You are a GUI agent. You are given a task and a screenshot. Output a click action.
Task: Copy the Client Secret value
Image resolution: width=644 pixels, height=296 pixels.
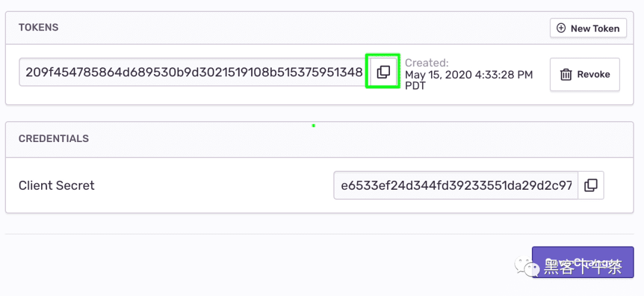(590, 185)
